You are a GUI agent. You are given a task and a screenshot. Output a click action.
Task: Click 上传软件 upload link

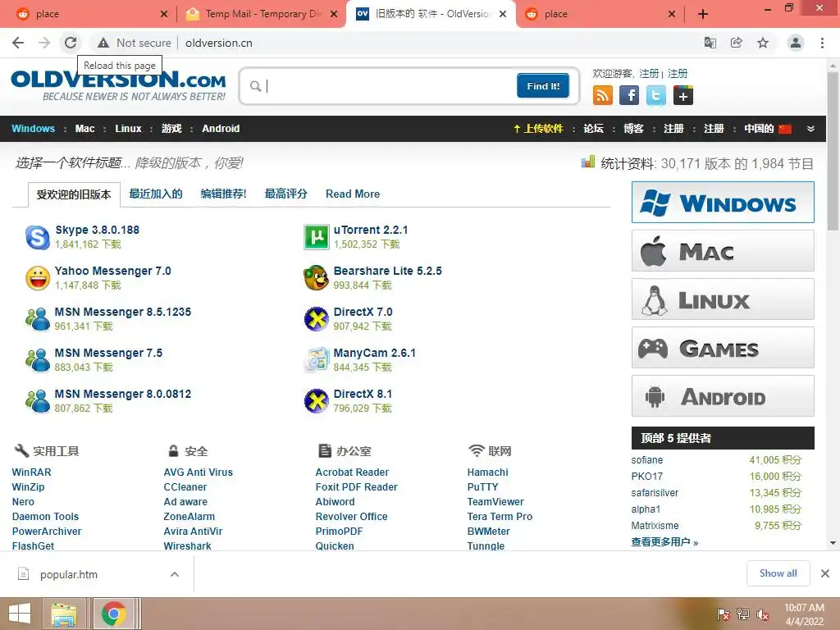coord(538,129)
